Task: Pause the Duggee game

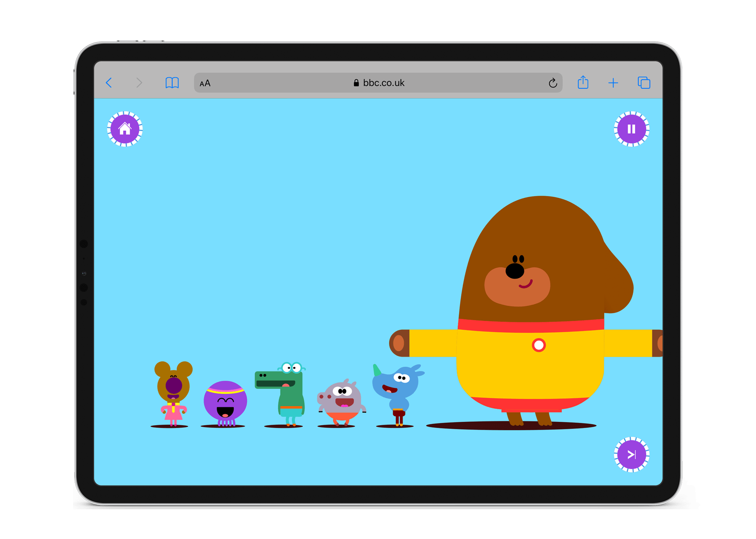Action: 631,129
